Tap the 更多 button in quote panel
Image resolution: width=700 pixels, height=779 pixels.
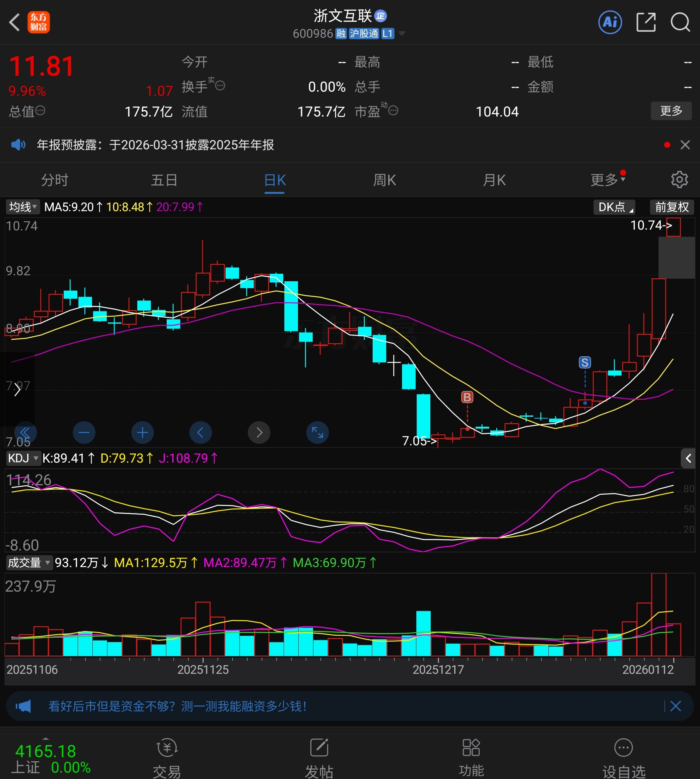[671, 111]
